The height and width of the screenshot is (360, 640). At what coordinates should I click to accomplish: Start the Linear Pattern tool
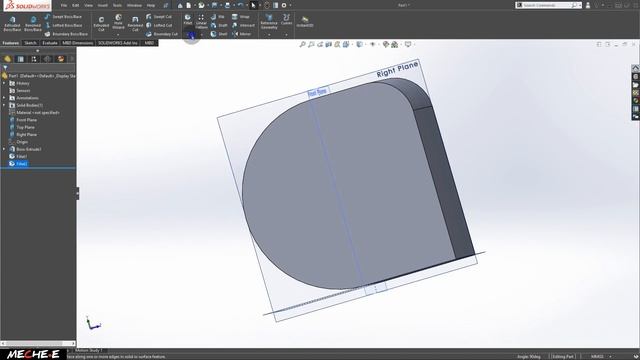pyautogui.click(x=201, y=22)
